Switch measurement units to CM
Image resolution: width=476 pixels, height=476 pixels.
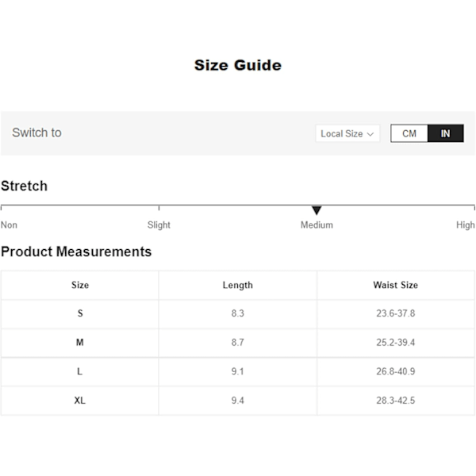[409, 133]
